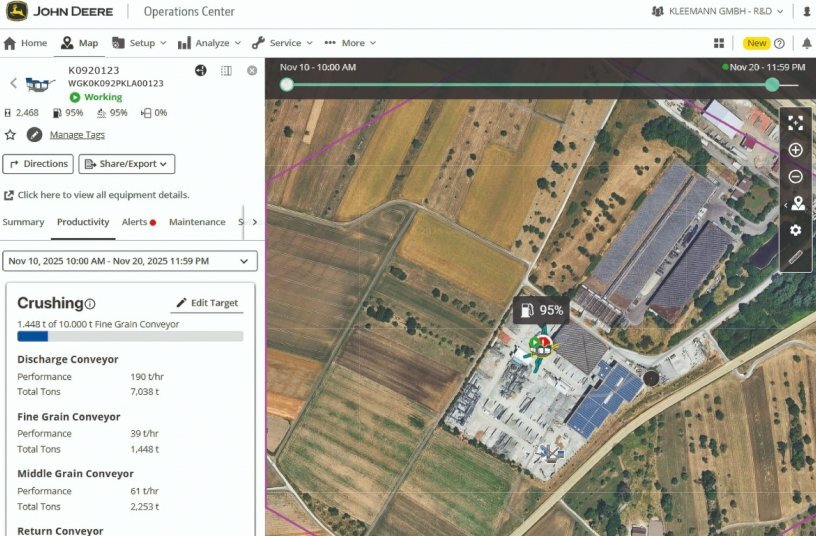
Task: Open the help question mark icon
Action: click(779, 43)
